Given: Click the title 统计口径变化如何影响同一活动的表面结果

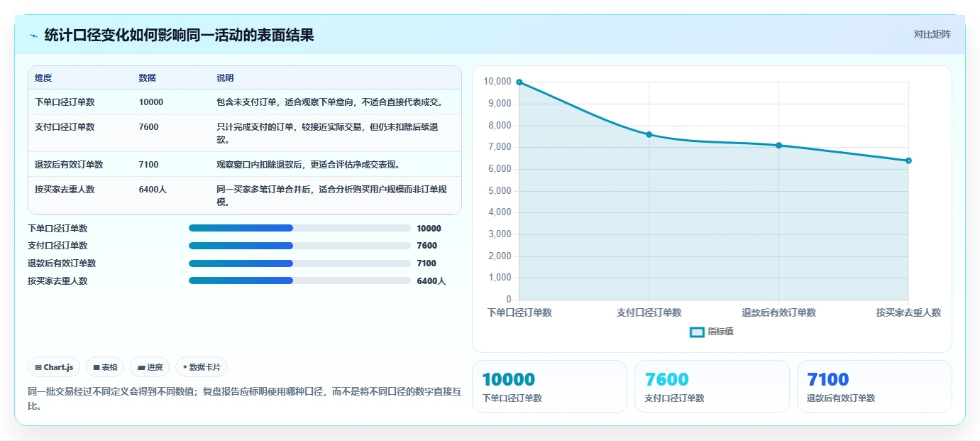Looking at the screenshot, I should click(x=179, y=36).
